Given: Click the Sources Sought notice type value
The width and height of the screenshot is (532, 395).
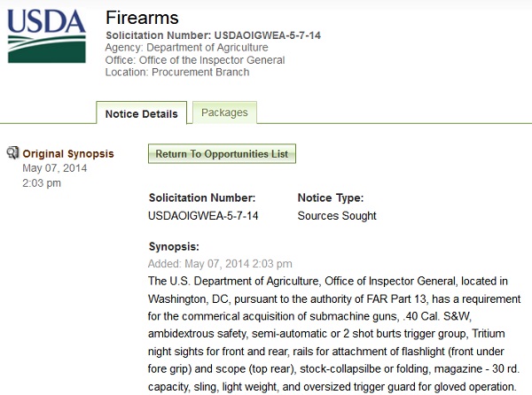Looking at the screenshot, I should (x=337, y=215).
